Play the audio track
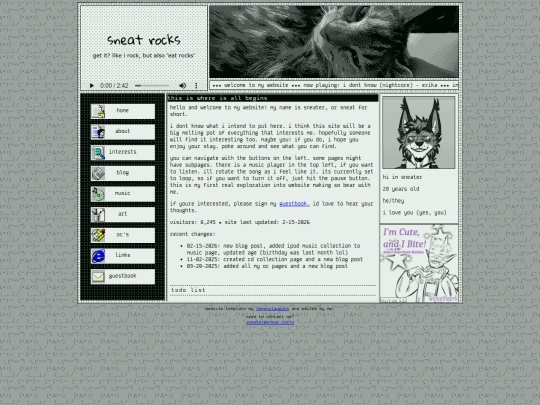This screenshot has width=540, height=405. tap(92, 85)
